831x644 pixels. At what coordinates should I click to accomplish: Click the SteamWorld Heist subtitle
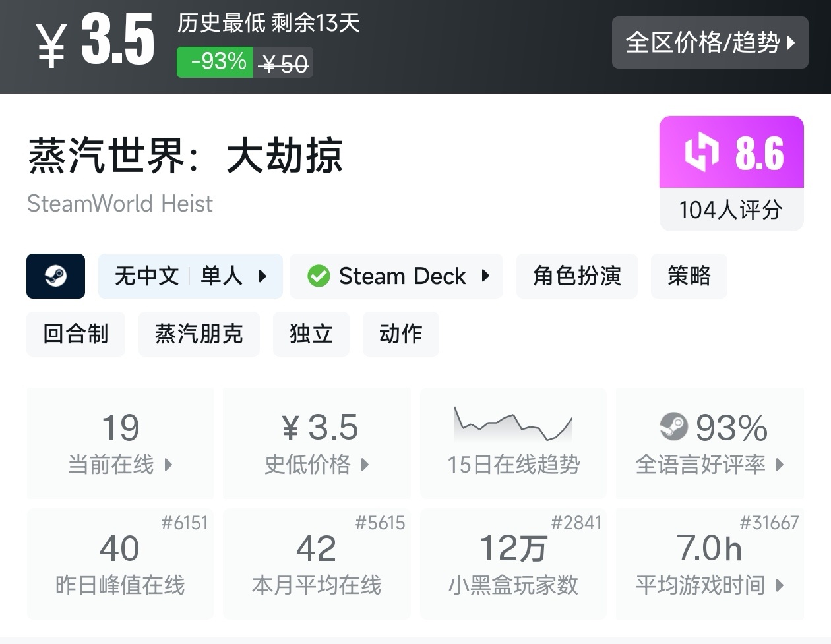coord(120,204)
